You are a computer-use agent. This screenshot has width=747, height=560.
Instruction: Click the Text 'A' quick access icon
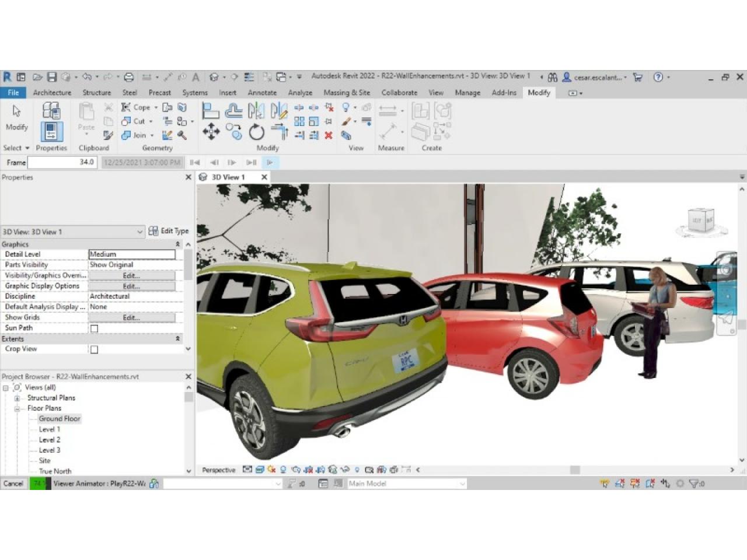pos(196,77)
